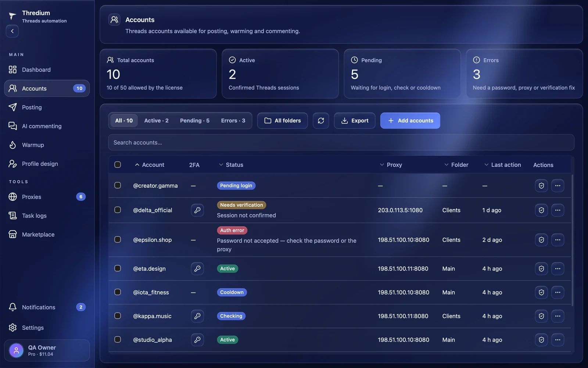Click the Add accounts button
Viewport: 588px width, 368px height.
pyautogui.click(x=410, y=121)
